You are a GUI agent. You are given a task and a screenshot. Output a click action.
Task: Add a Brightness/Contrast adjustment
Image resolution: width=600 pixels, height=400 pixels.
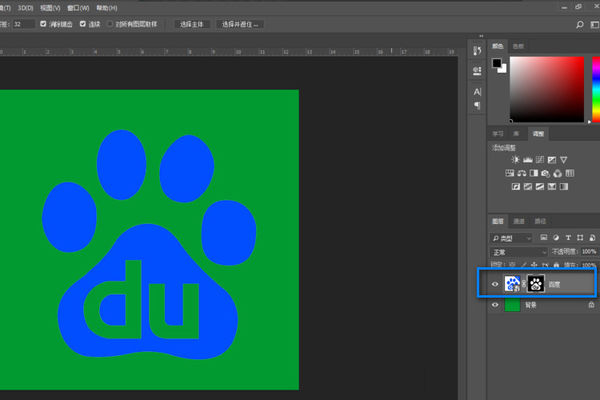[x=515, y=160]
